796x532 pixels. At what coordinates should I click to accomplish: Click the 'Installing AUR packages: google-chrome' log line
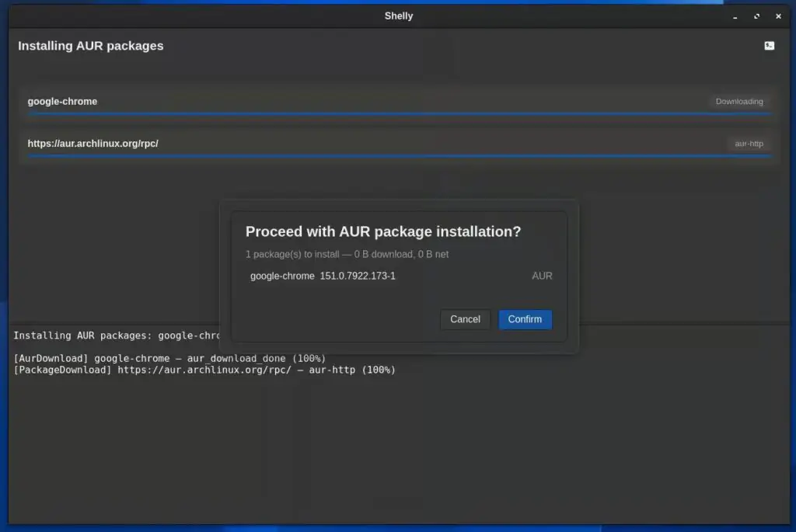coord(117,336)
